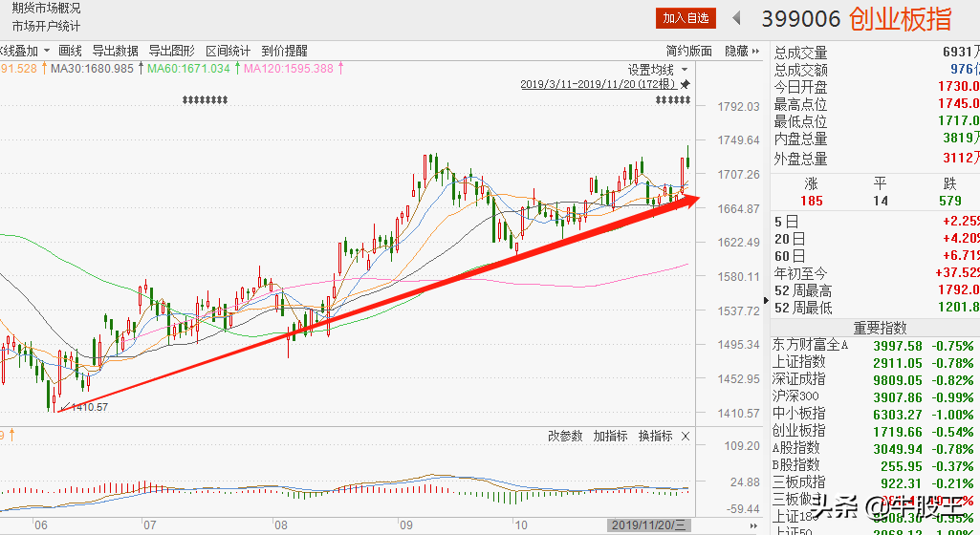Click the 399006 创业板指 title
The width and height of the screenshot is (980, 535).
tap(857, 19)
